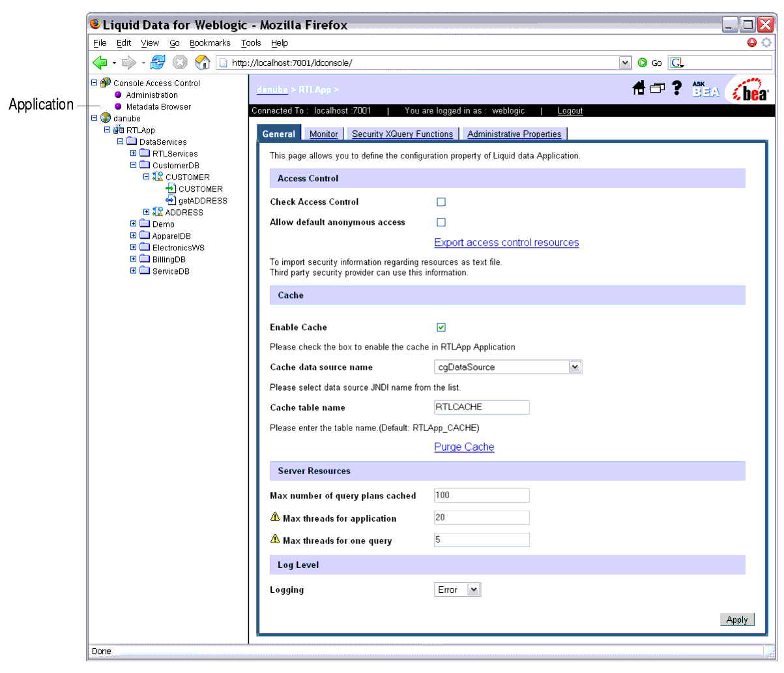Click the RTLApp breadcrumb link

pyautogui.click(x=315, y=90)
